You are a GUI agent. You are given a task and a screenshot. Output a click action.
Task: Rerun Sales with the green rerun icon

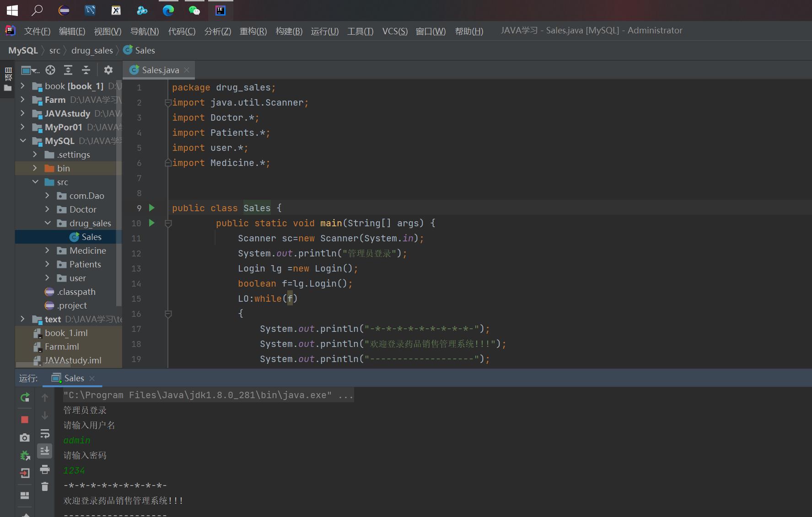[x=25, y=397]
